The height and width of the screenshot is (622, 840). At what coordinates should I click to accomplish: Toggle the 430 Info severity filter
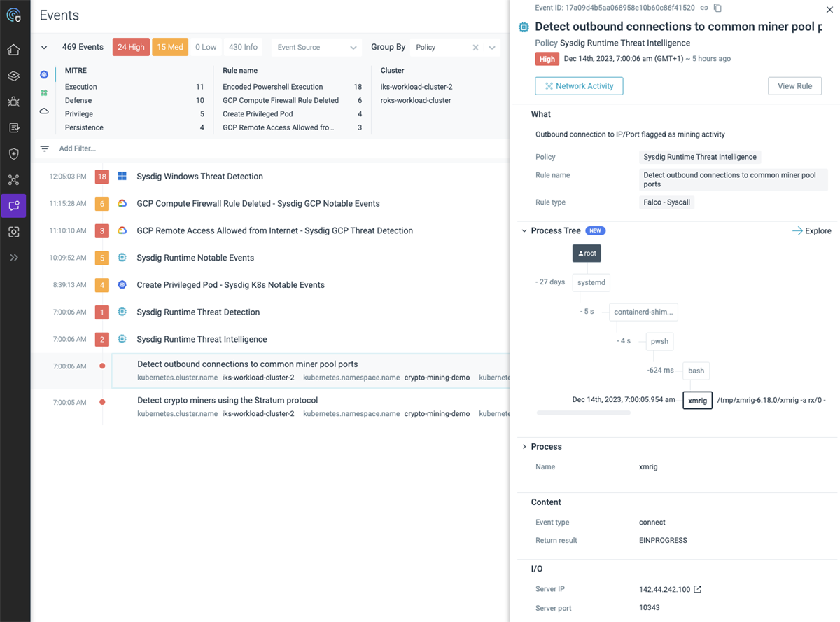click(243, 47)
